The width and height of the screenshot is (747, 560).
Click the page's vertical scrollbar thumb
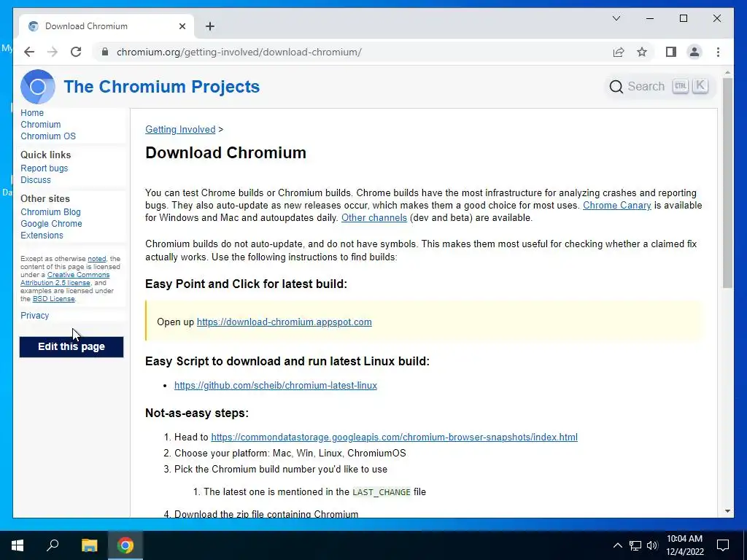click(x=727, y=183)
